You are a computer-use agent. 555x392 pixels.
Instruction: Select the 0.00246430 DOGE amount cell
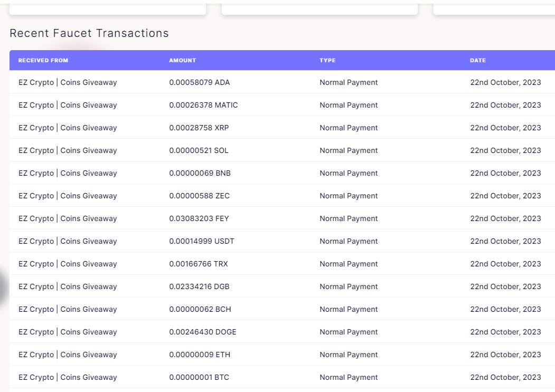[x=203, y=331]
